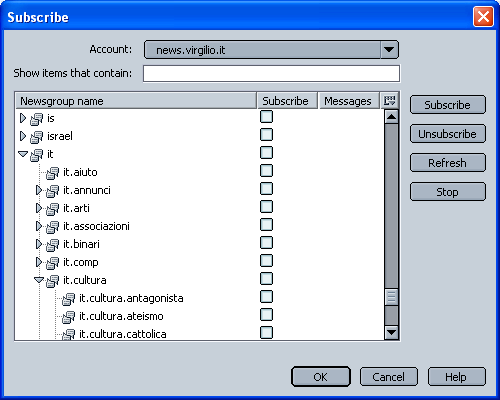
Task: Check the subscribe box for it.aiuto
Action: [x=266, y=171]
